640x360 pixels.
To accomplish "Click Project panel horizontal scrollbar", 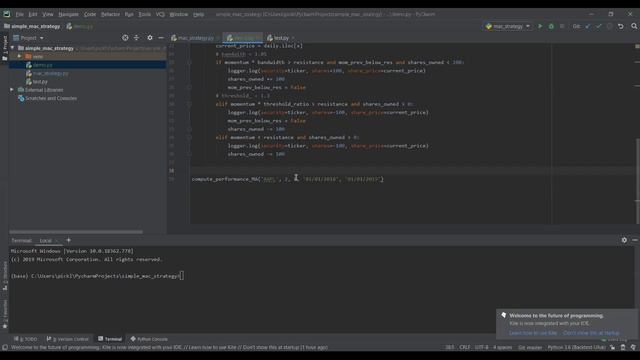I will click(76, 232).
